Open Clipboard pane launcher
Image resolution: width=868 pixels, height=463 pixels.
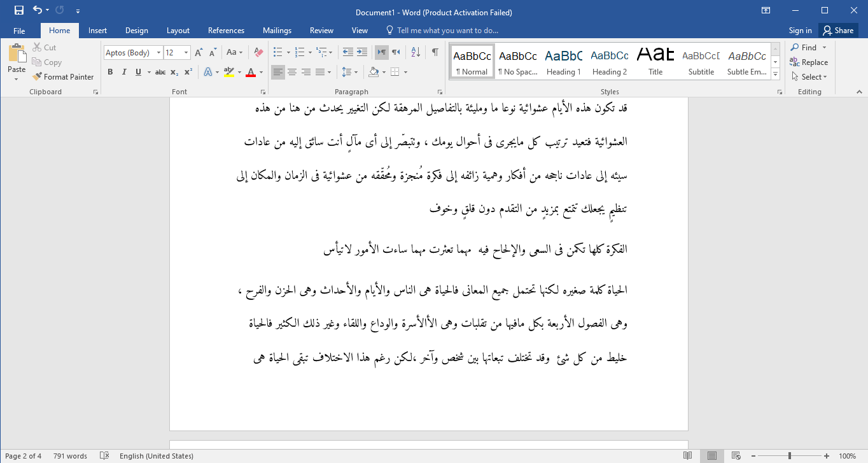(96, 92)
